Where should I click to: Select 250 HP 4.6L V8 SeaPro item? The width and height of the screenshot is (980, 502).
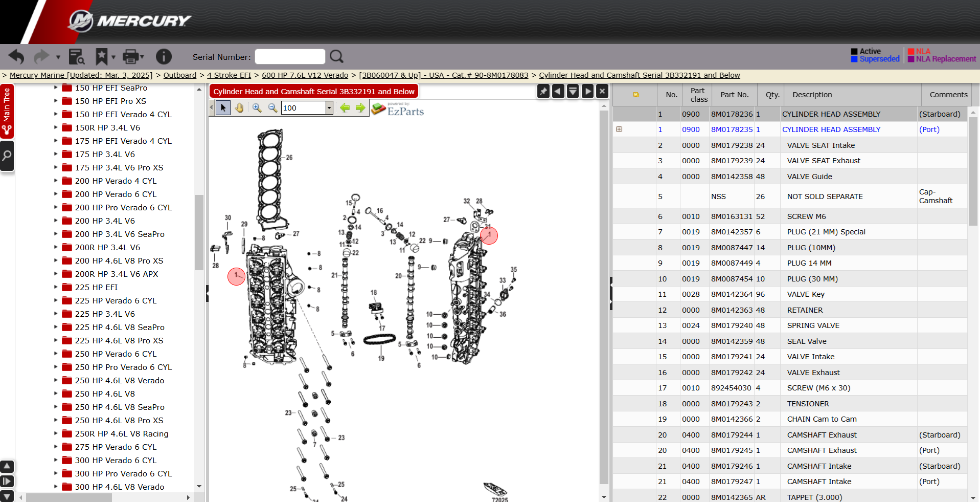120,407
